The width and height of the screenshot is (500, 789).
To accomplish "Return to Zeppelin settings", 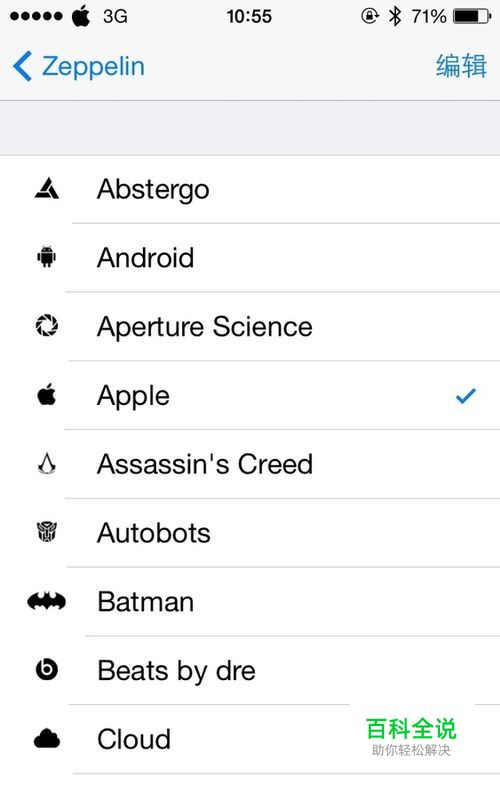I will (79, 66).
